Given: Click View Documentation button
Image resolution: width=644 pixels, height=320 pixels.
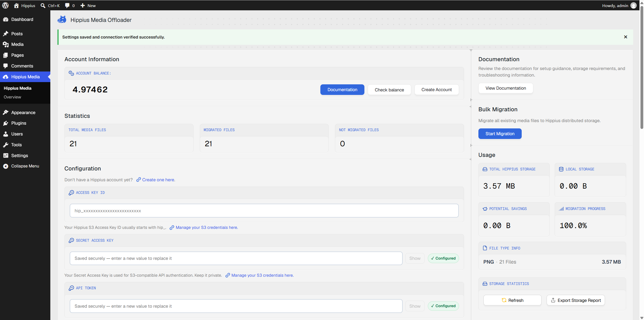Looking at the screenshot, I should pyautogui.click(x=506, y=88).
